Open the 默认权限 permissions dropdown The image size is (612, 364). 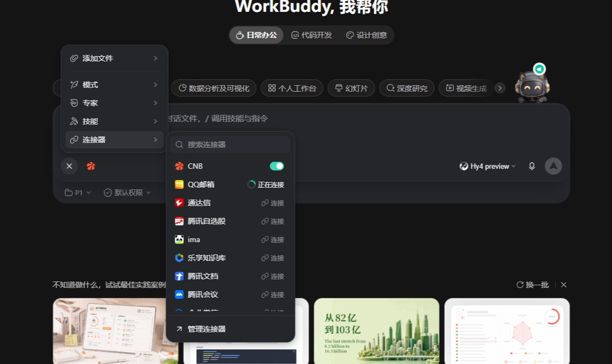(x=127, y=193)
